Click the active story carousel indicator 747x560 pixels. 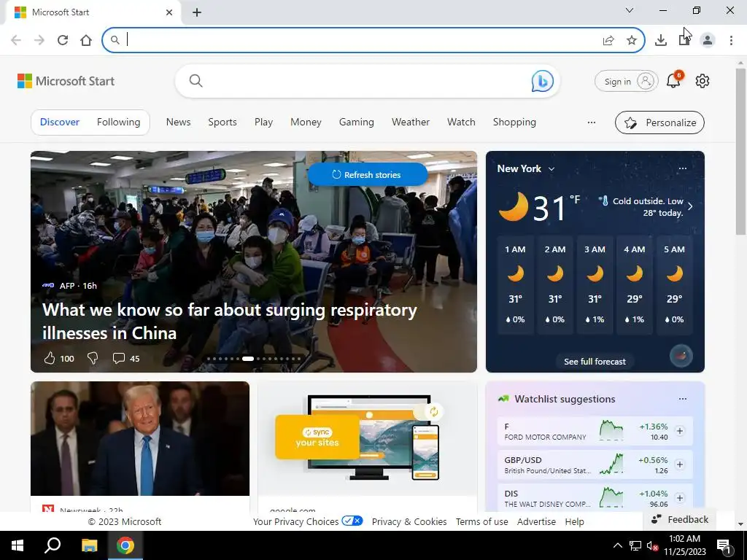tap(248, 359)
